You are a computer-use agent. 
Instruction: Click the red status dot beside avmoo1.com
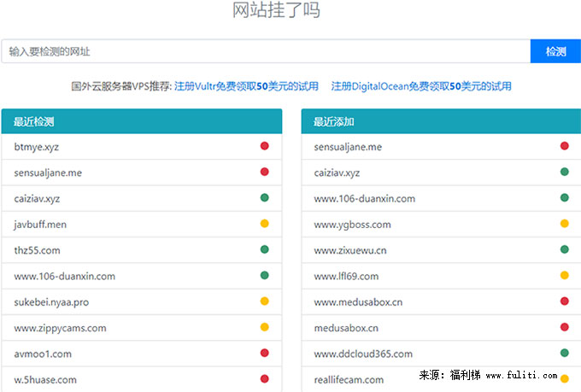click(x=265, y=353)
